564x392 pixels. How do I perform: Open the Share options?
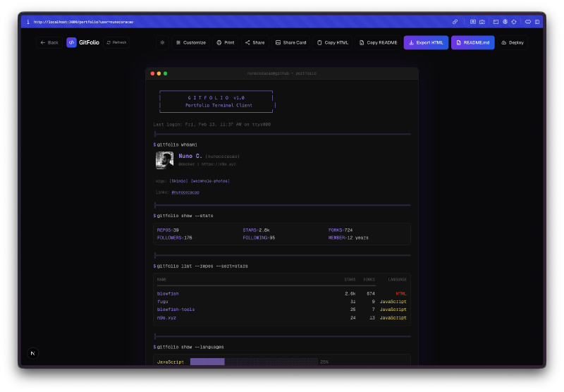pyautogui.click(x=255, y=42)
